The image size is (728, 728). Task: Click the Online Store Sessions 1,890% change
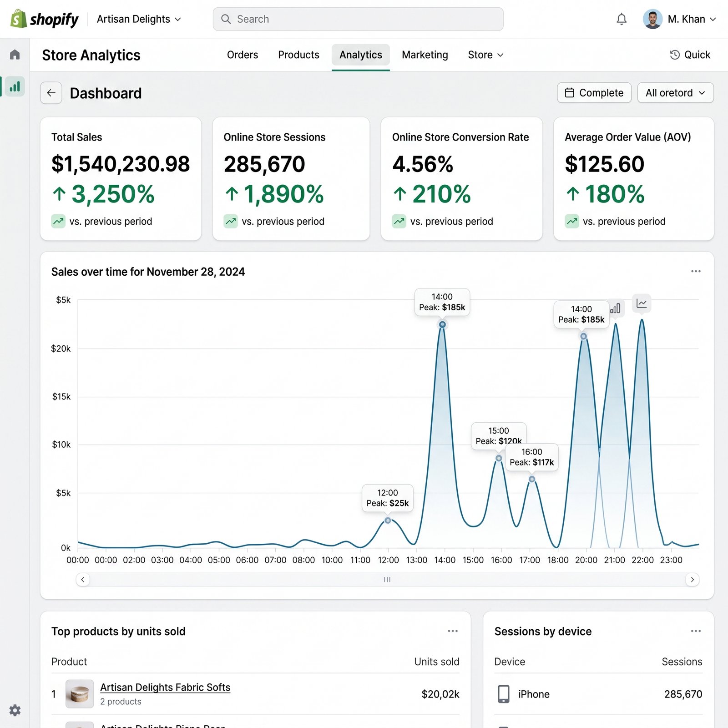point(274,194)
